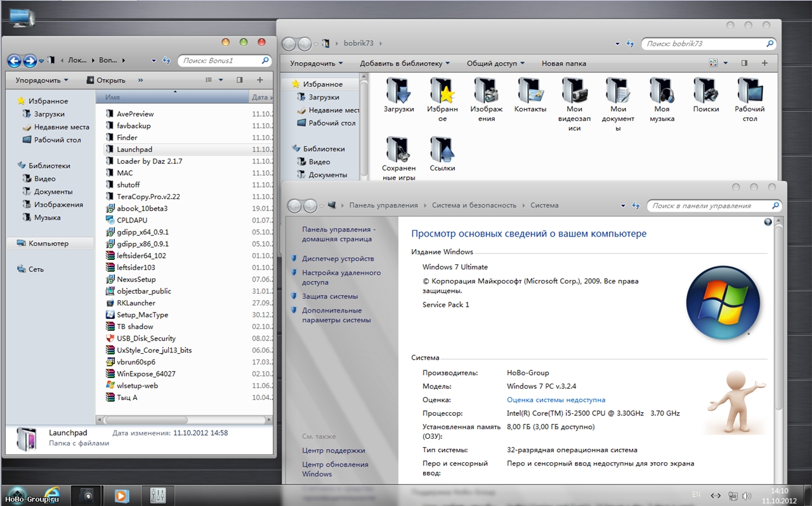Open the Загрузки folder icon
Screen dimensions: 812x506
[398, 92]
